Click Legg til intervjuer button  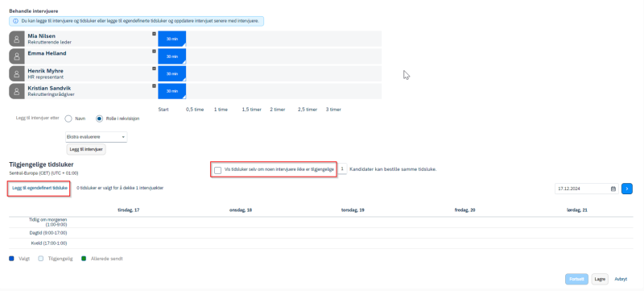86,150
